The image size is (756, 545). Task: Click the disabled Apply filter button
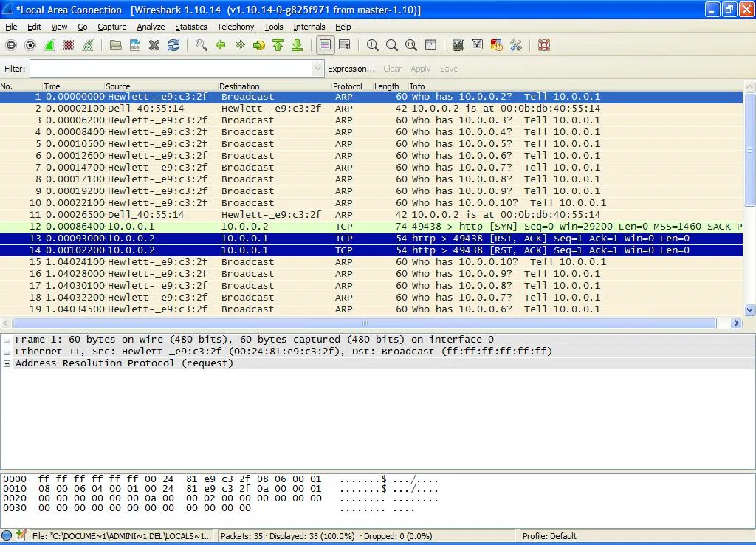coord(421,68)
